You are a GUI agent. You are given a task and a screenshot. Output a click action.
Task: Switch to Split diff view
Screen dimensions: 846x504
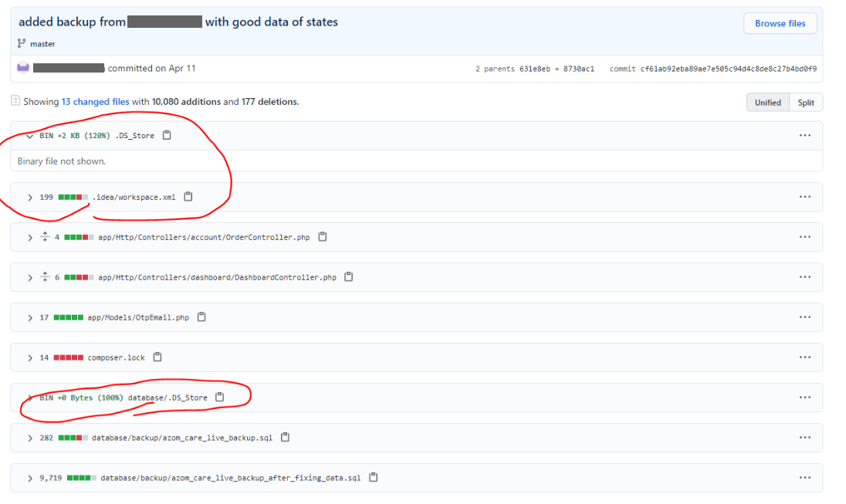click(x=806, y=103)
